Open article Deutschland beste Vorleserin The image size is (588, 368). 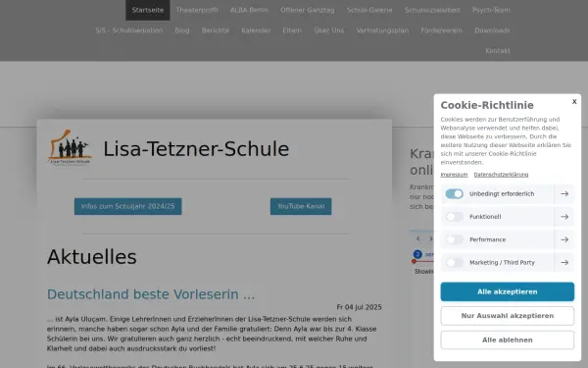coord(151,294)
